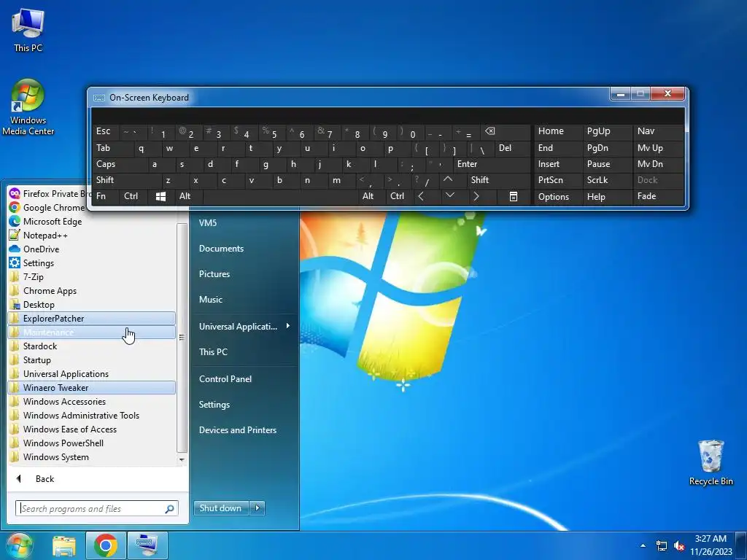Click the Windows logo key on keyboard

click(160, 196)
